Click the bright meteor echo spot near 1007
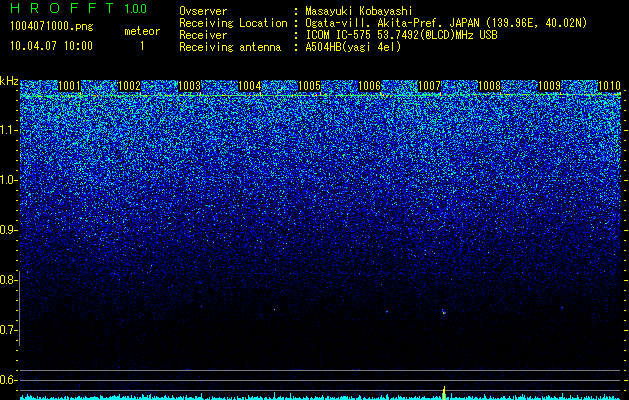This screenshot has width=629, height=400. [x=444, y=312]
